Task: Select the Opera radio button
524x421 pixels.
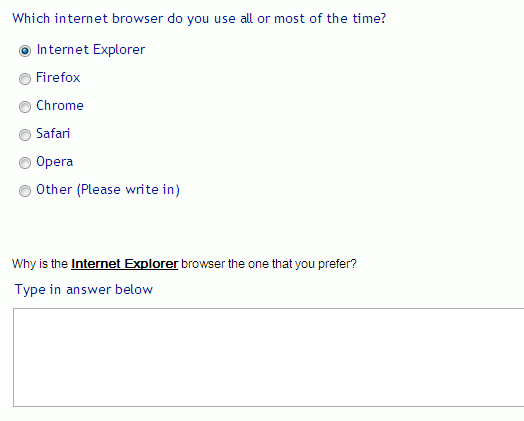Action: (25, 163)
